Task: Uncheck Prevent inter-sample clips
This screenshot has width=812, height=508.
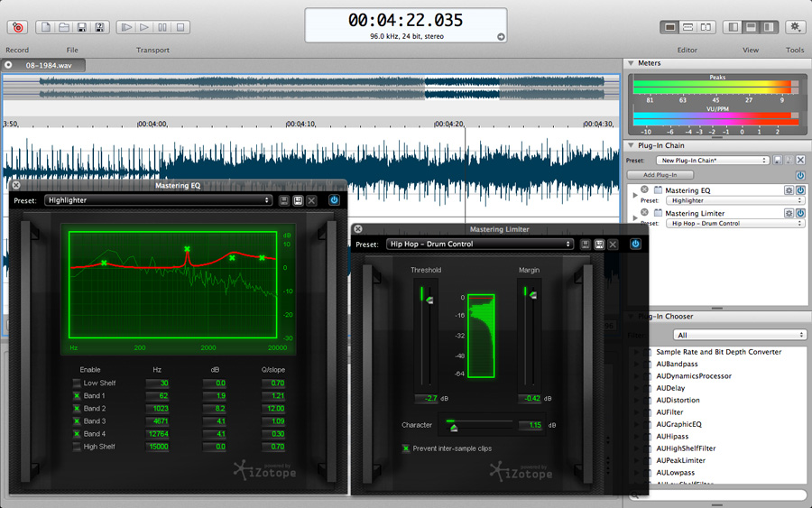Action: click(406, 448)
